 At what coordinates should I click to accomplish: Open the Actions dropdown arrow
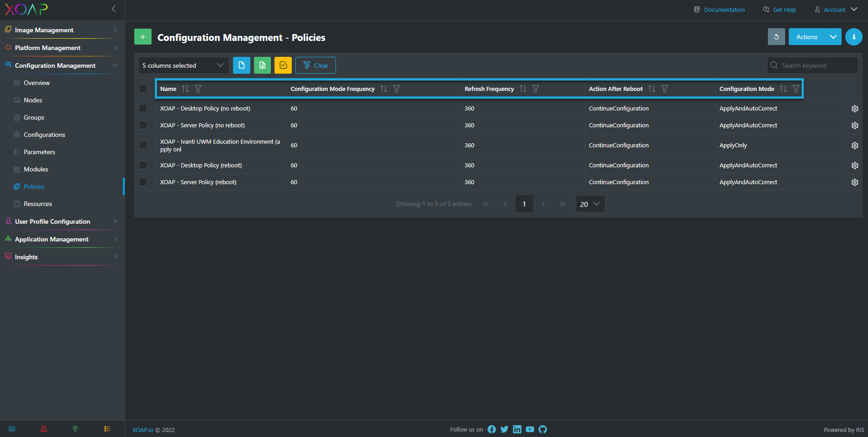point(833,37)
